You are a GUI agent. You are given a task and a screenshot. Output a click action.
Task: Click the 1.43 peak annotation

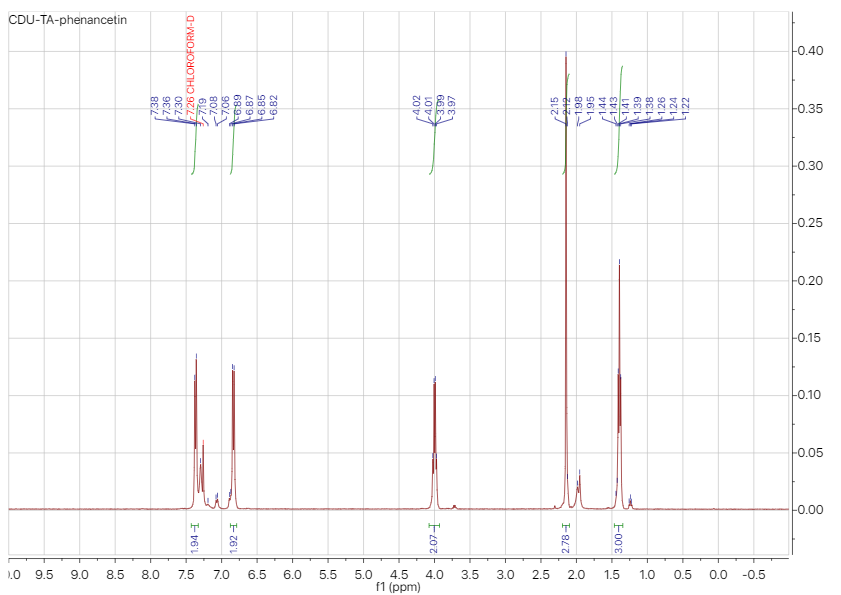pyautogui.click(x=615, y=104)
